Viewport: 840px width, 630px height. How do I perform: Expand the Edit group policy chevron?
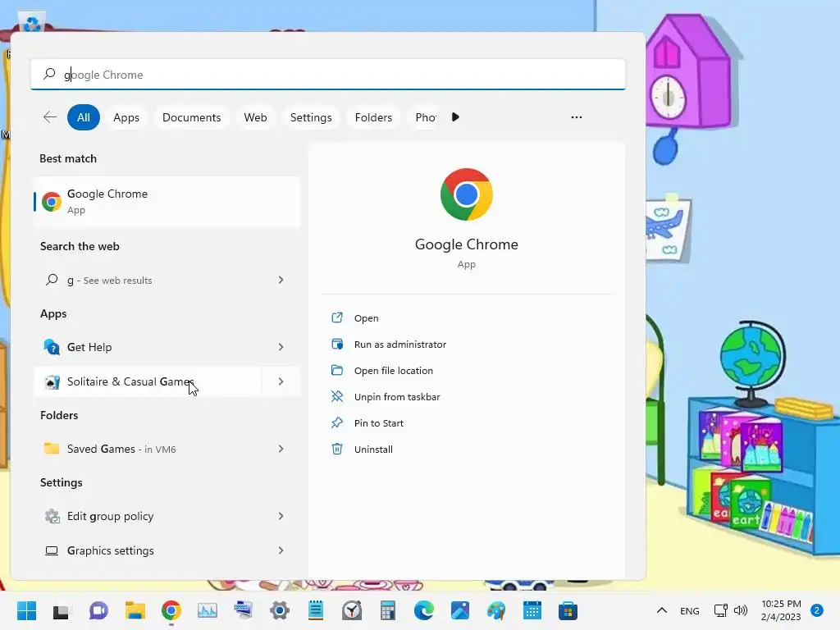(281, 516)
